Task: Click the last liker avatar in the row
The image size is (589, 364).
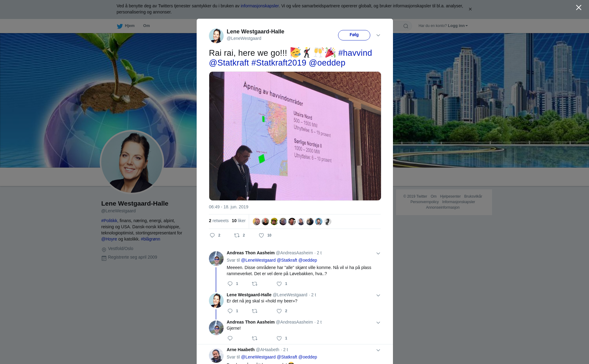Action: point(328,222)
